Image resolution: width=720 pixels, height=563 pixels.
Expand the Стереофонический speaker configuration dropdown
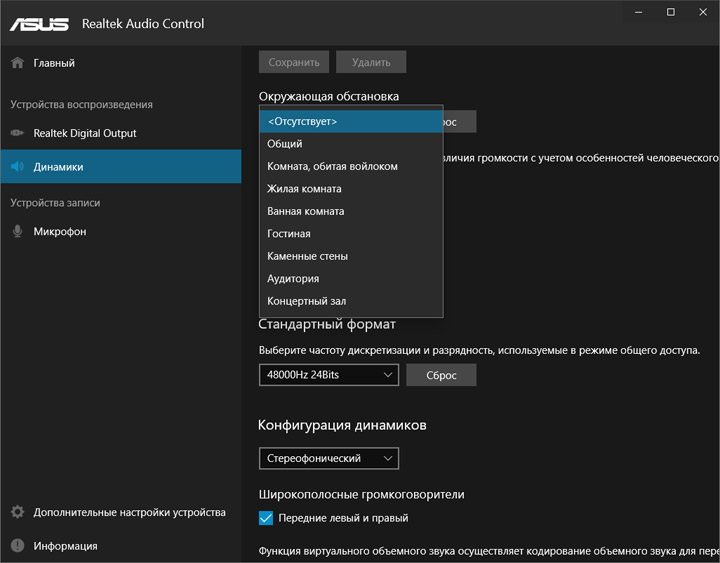pos(329,459)
